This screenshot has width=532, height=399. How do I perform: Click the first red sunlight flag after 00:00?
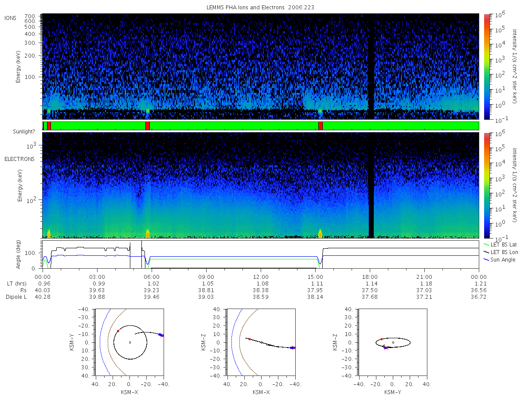[49, 126]
